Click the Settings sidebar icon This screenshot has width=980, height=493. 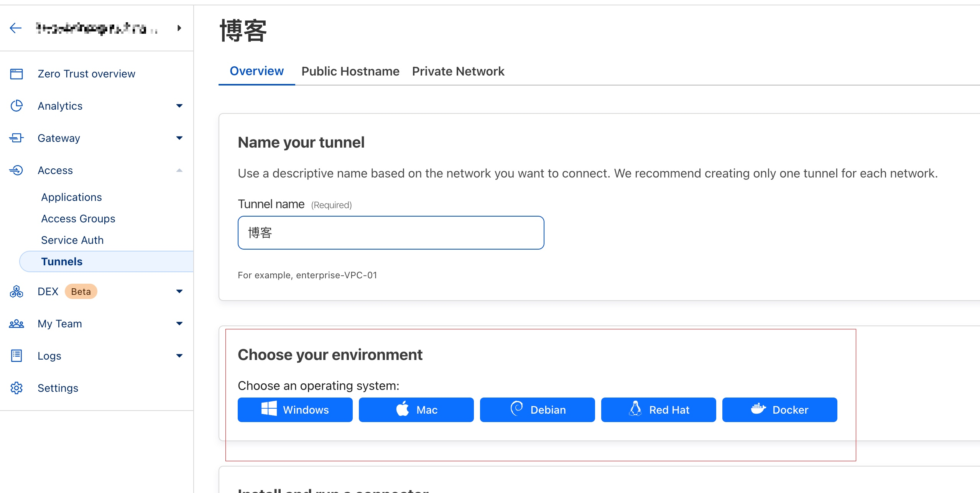point(17,387)
